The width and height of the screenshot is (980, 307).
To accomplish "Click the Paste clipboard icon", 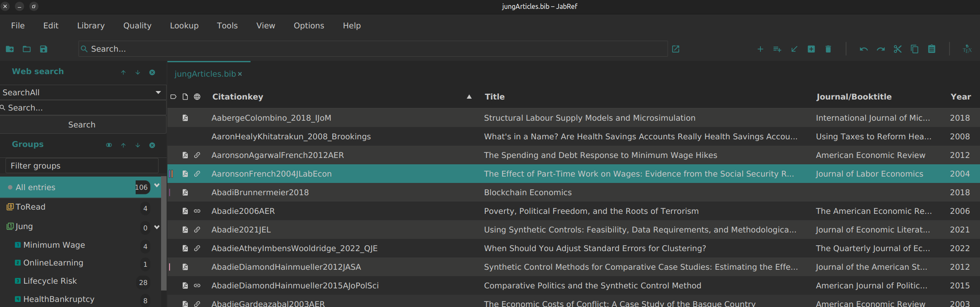I will coord(931,49).
